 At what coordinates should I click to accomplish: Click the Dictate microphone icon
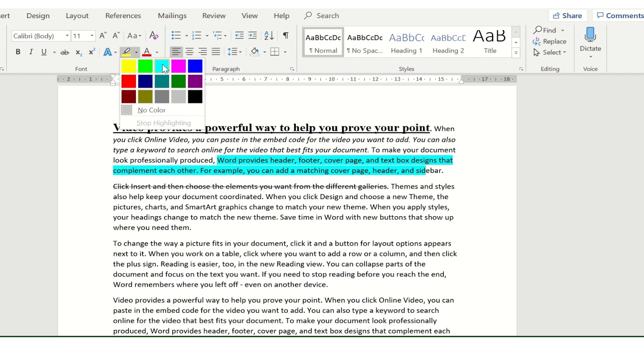(590, 35)
